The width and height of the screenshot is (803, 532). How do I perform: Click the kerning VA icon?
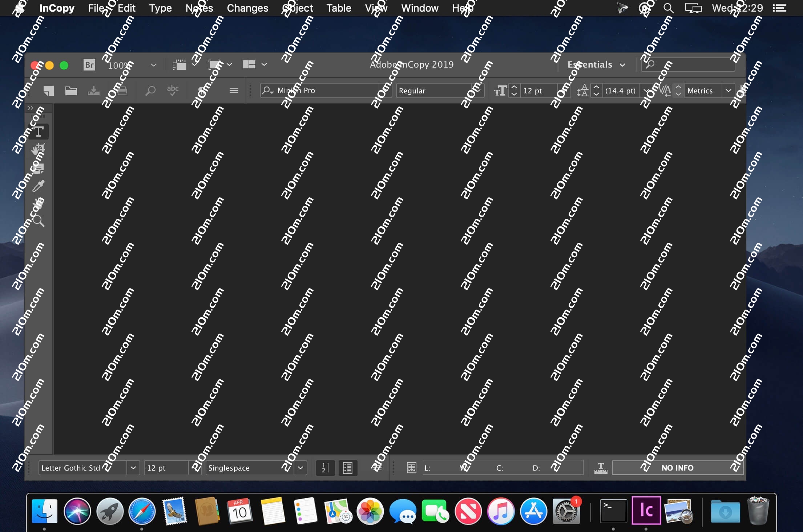pos(665,90)
